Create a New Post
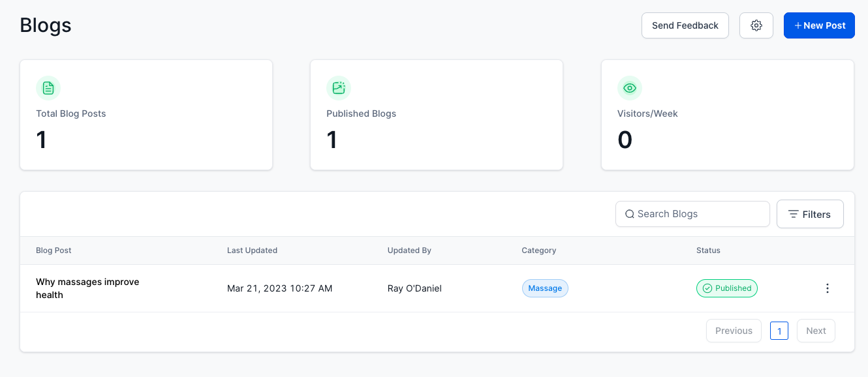Viewport: 868px width, 377px height. tap(819, 25)
